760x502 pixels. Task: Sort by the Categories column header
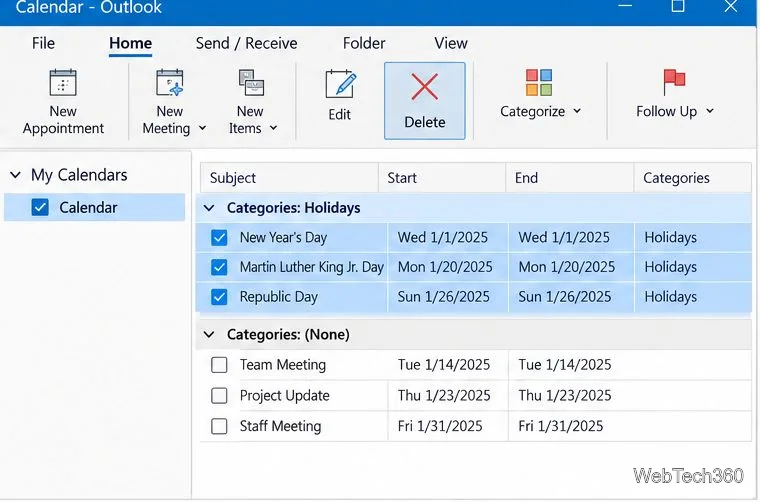[x=693, y=178]
